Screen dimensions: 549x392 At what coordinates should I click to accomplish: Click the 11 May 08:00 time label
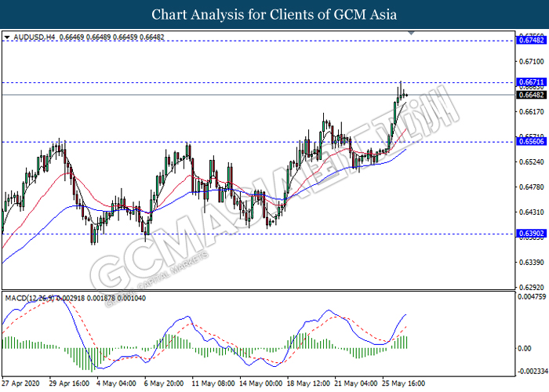click(213, 383)
